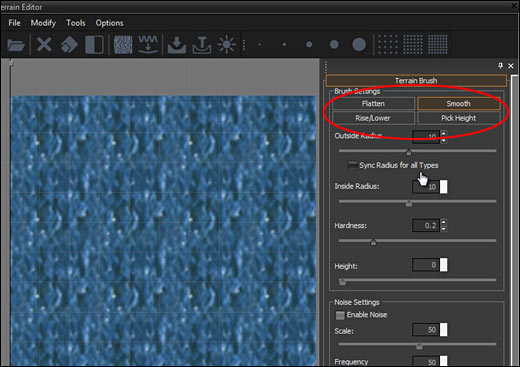The width and height of the screenshot is (520, 367).
Task: Select the dense dot grid density
Action: click(x=438, y=44)
